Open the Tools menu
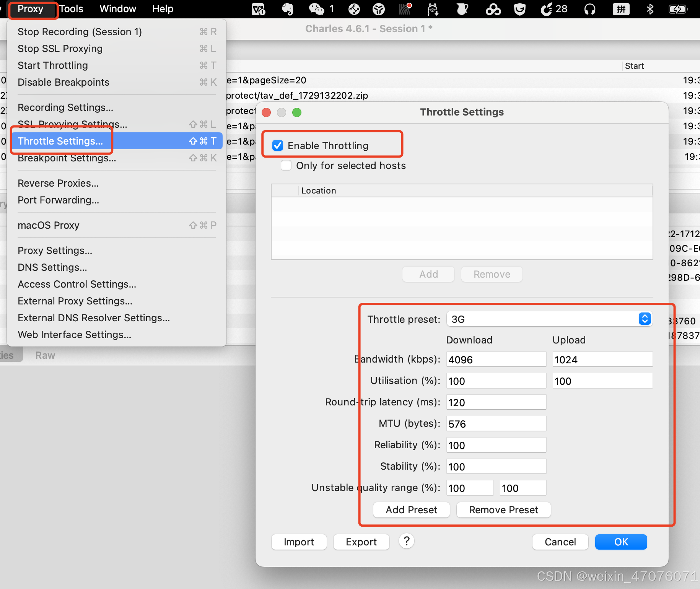This screenshot has width=700, height=589. pos(71,9)
